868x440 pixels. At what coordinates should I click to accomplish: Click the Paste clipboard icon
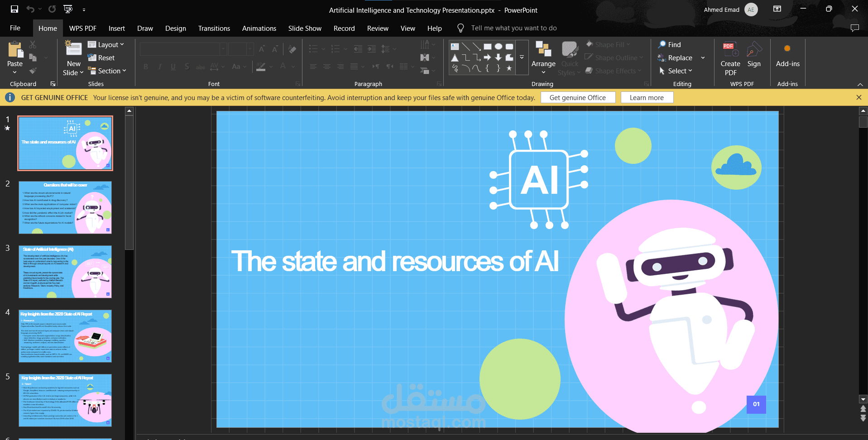pos(15,49)
